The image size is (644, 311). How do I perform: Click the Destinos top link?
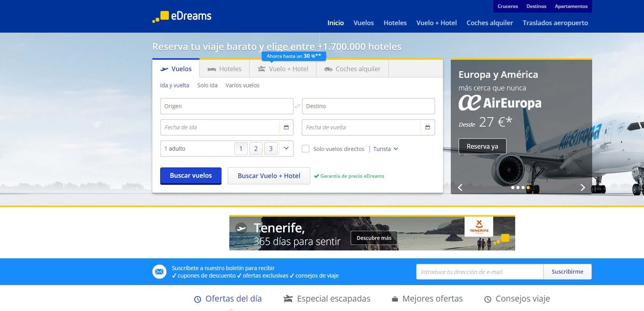[x=536, y=6]
